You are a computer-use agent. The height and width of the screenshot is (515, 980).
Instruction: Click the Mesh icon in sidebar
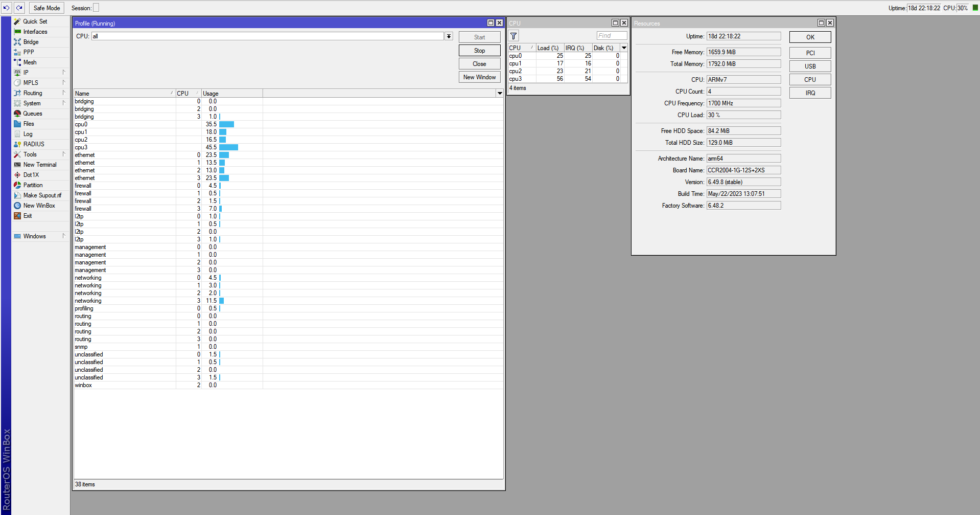point(17,62)
